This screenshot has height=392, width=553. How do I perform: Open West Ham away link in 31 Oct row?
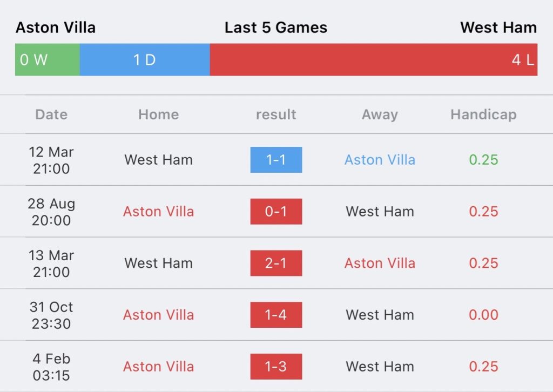380,315
